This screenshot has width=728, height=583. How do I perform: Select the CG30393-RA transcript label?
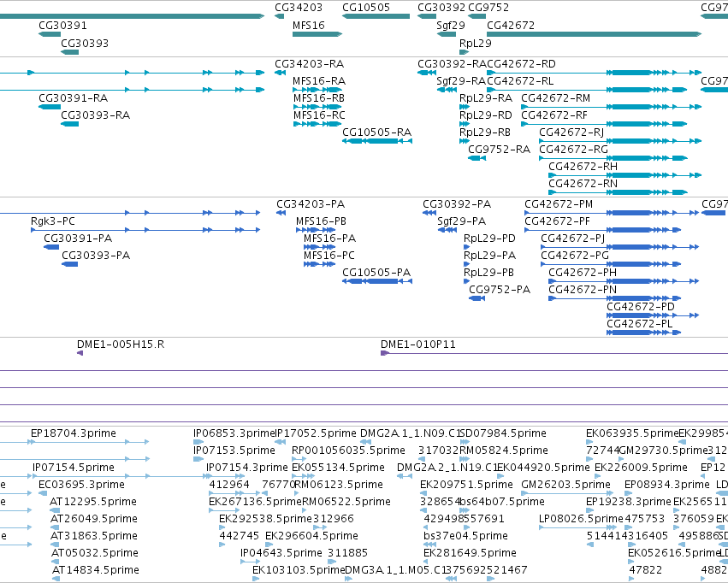coord(95,115)
